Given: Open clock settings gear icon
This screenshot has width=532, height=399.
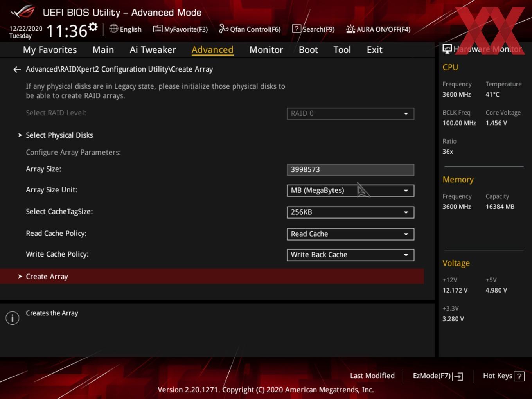Looking at the screenshot, I should tap(93, 27).
